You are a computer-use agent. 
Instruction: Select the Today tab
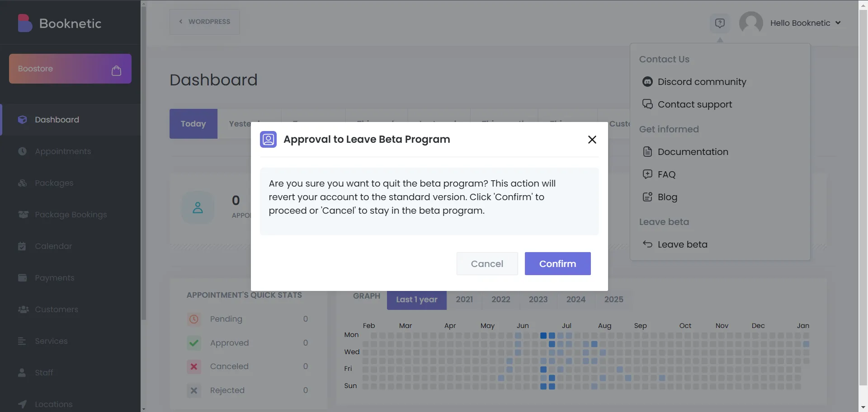point(193,124)
